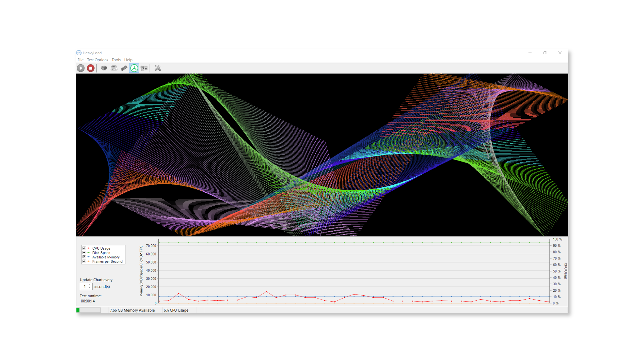
Task: Toggle the green Stress GPU icon
Action: 134,68
